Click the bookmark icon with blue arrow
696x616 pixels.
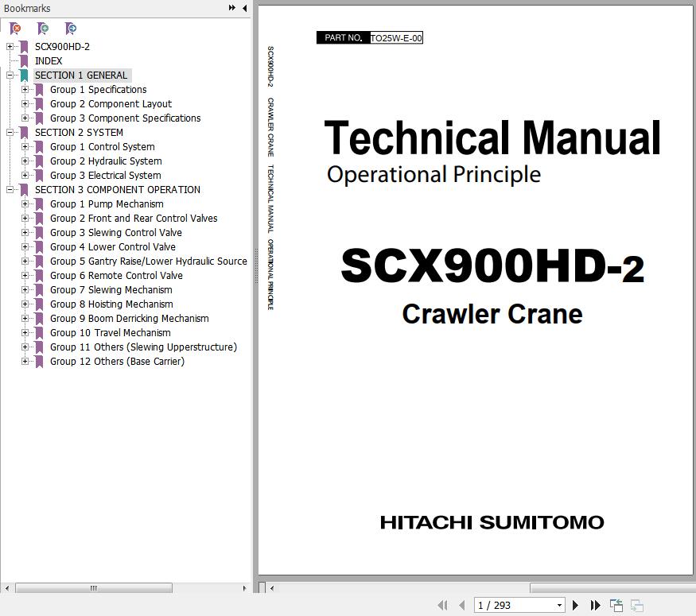[71, 29]
